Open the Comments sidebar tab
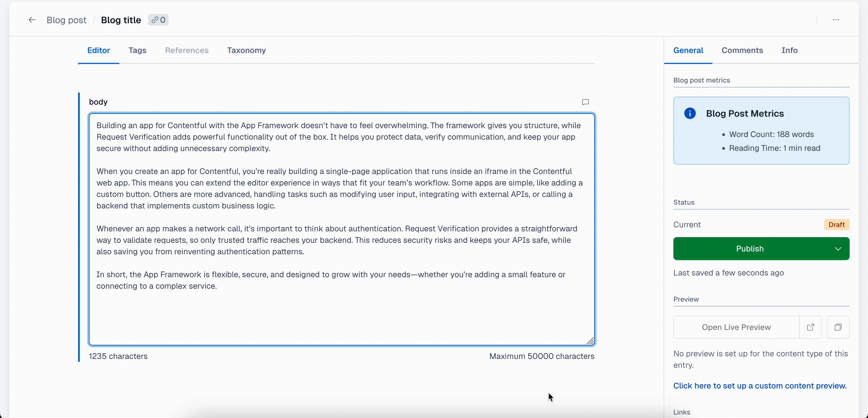 [742, 50]
